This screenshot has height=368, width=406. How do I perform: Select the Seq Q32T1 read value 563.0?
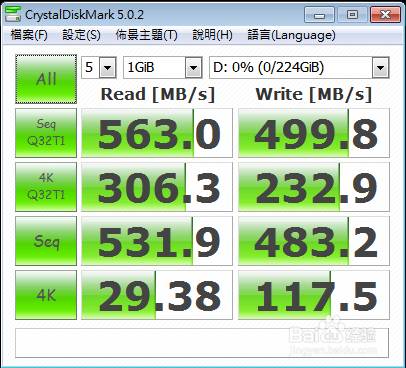pyautogui.click(x=157, y=133)
